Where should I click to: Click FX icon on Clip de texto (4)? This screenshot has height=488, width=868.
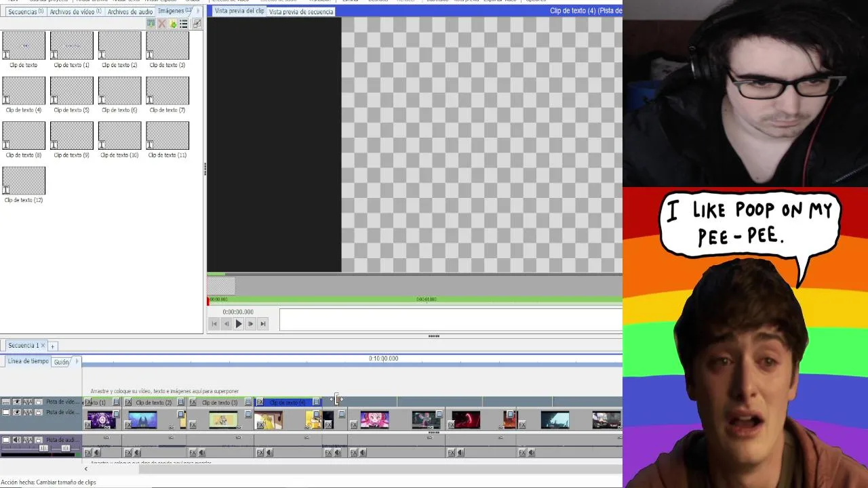click(260, 403)
